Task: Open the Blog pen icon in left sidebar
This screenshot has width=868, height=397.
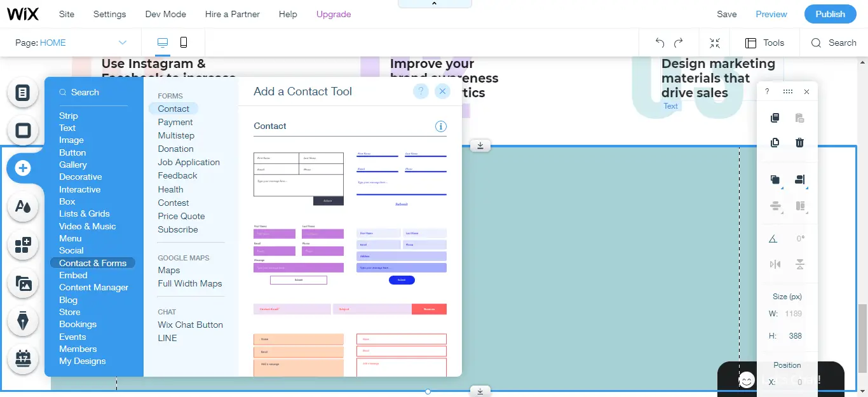Action: coord(23,321)
